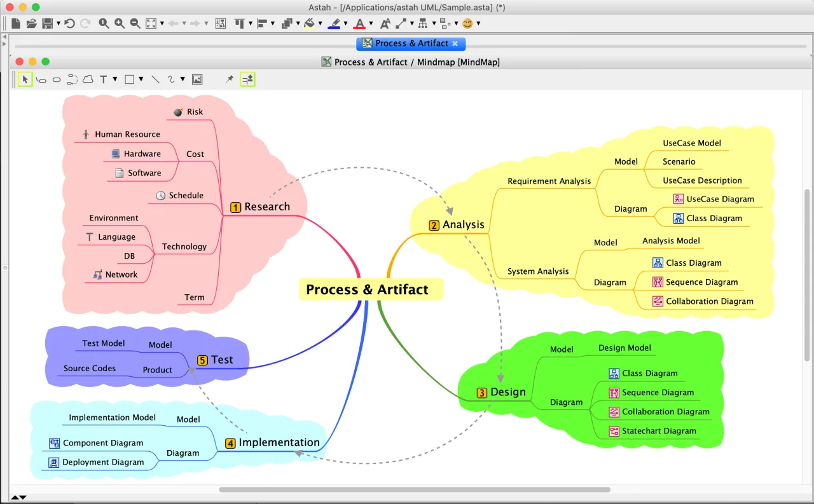Image resolution: width=814 pixels, height=504 pixels.
Task: Select the root topic Process & Artifact
Action: pyautogui.click(x=371, y=289)
